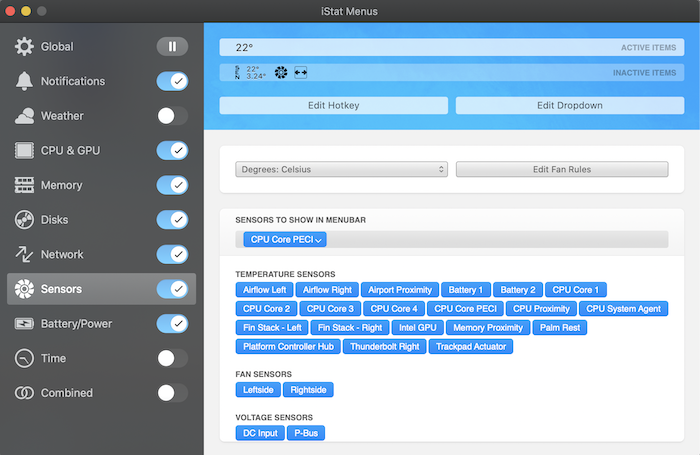Enable the Time switch
This screenshot has height=455, width=700.
172,358
